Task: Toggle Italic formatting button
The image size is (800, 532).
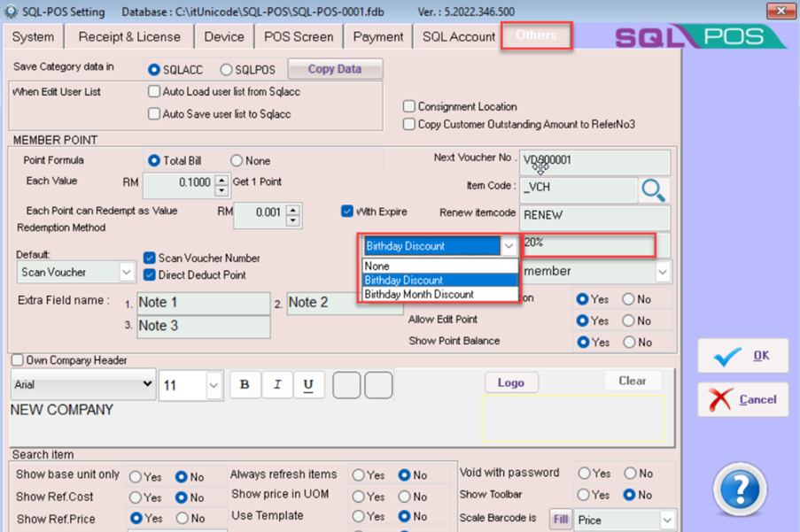Action: [x=276, y=385]
